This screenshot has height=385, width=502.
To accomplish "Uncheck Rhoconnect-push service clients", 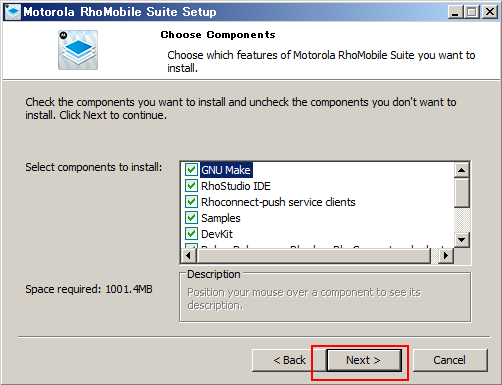I will coord(191,202).
